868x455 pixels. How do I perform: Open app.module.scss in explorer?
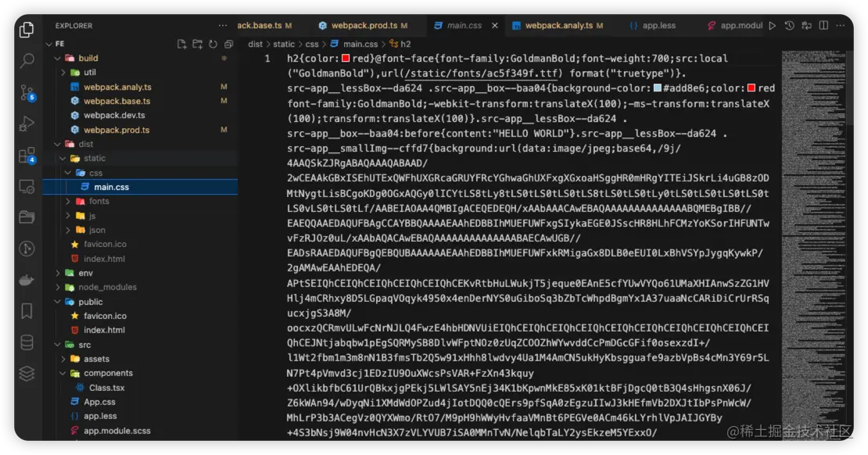pos(117,431)
